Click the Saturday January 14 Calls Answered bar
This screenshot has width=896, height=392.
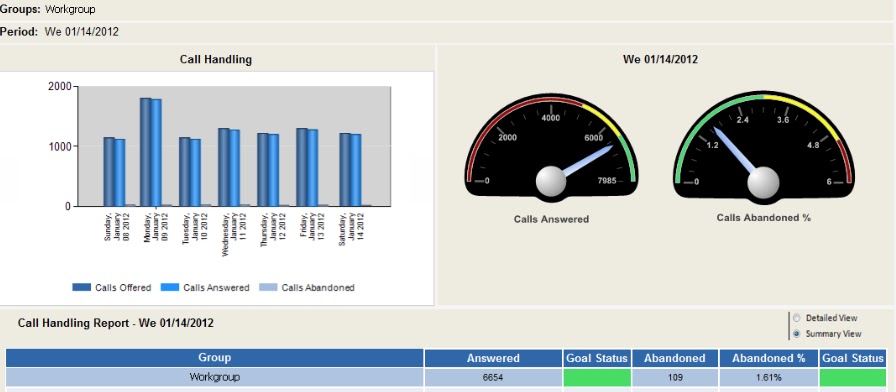point(355,170)
